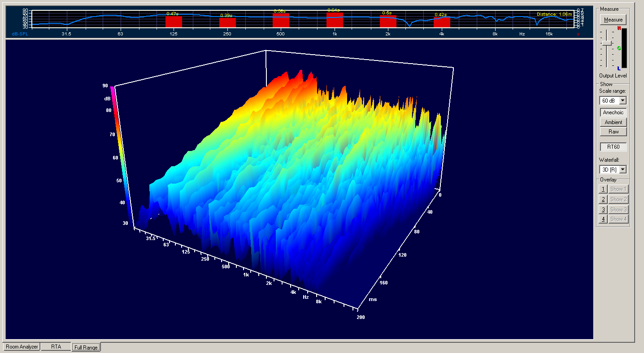Select the Full Range tab

[x=86, y=347]
